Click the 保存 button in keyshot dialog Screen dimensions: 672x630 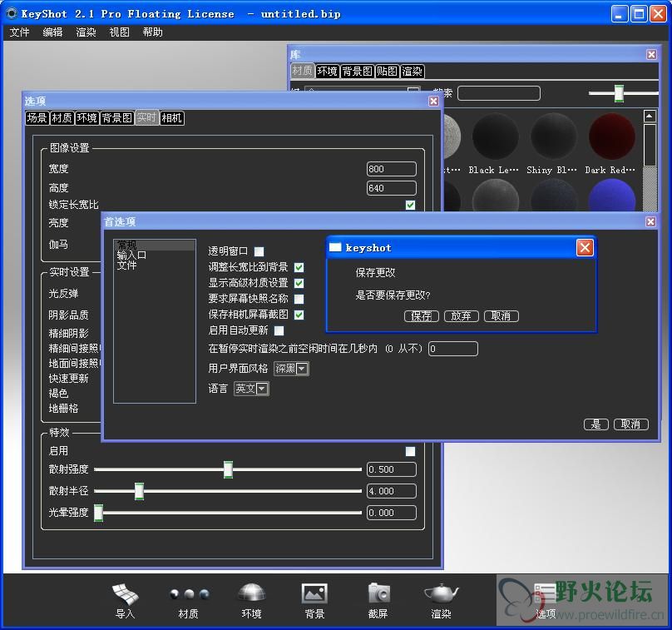(422, 316)
